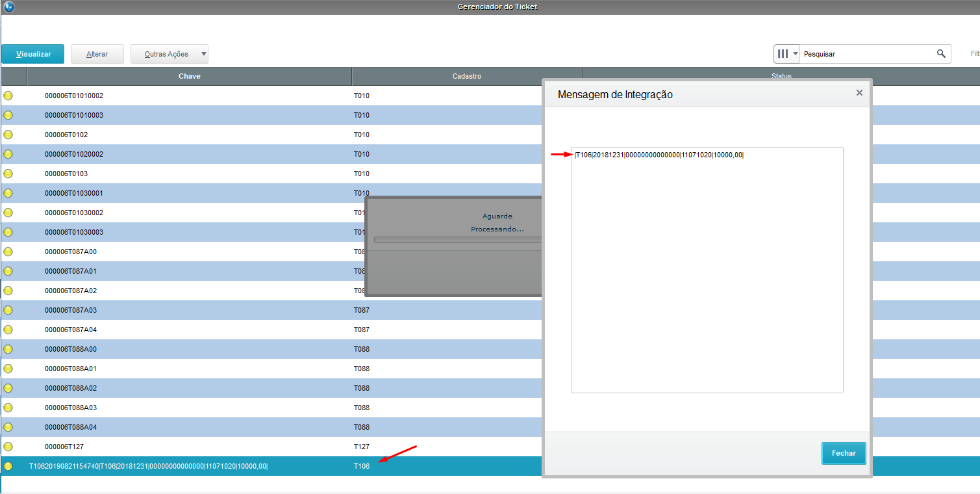Select row 000006T088A03
The image size is (980, 494).
pyautogui.click(x=71, y=408)
